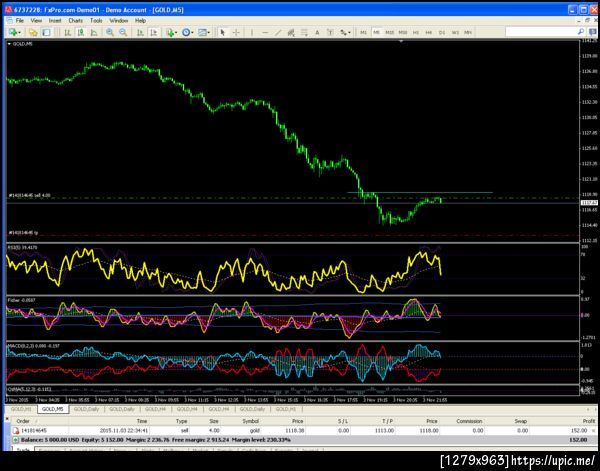Toggle Auto Scroll on the chart toolbar

click(x=140, y=33)
